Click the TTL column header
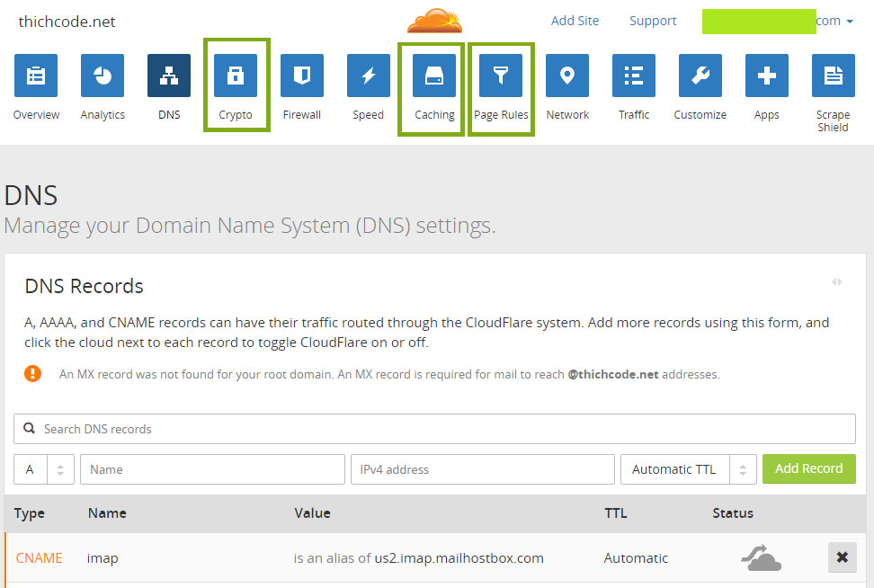Screen dimensions: 874x588 click(615, 513)
